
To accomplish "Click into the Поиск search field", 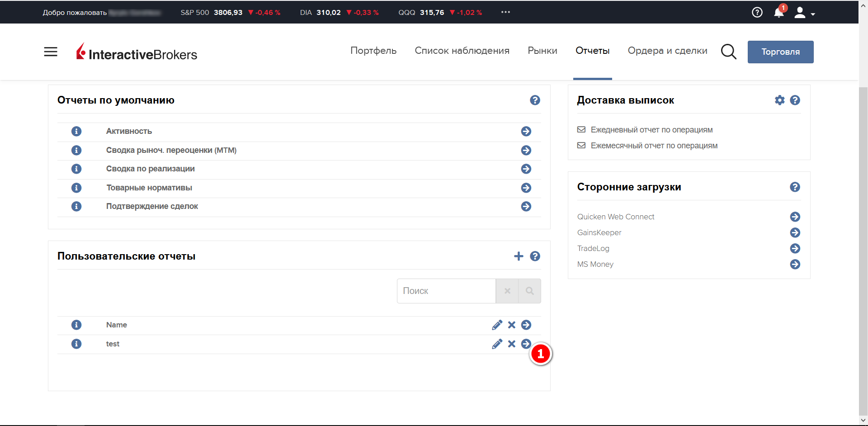I will pos(446,291).
